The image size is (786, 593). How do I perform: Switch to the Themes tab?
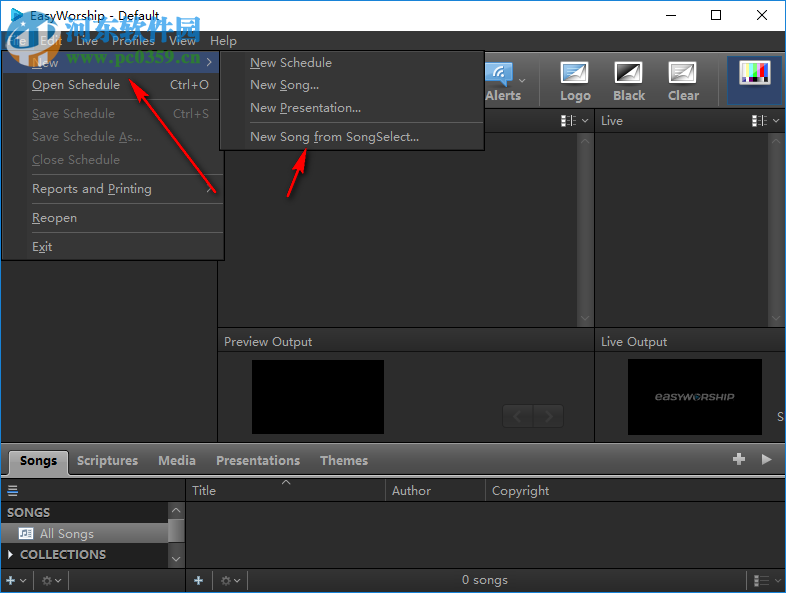coord(344,461)
